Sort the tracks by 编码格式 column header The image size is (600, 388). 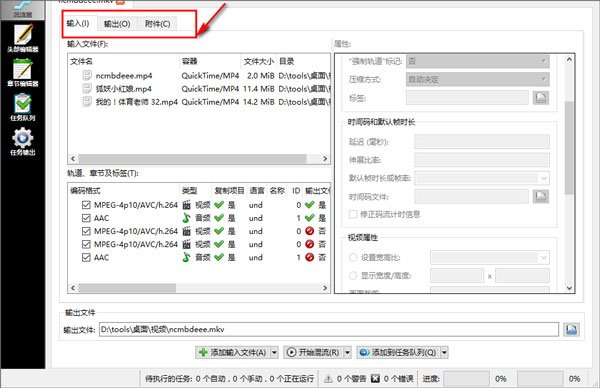[124, 191]
